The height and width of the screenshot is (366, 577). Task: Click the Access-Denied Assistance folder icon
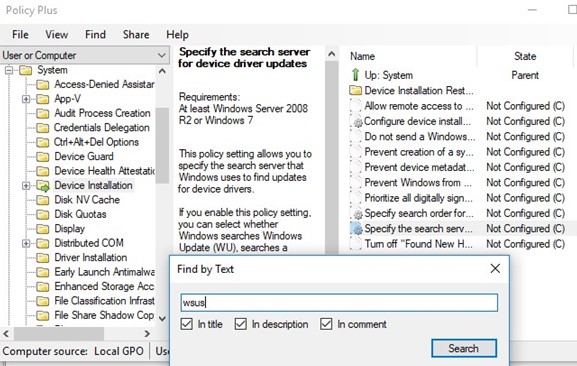tap(43, 85)
